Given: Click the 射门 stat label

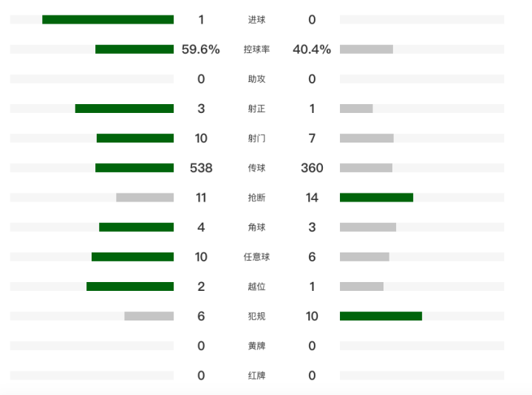Looking at the screenshot, I should click(256, 138).
